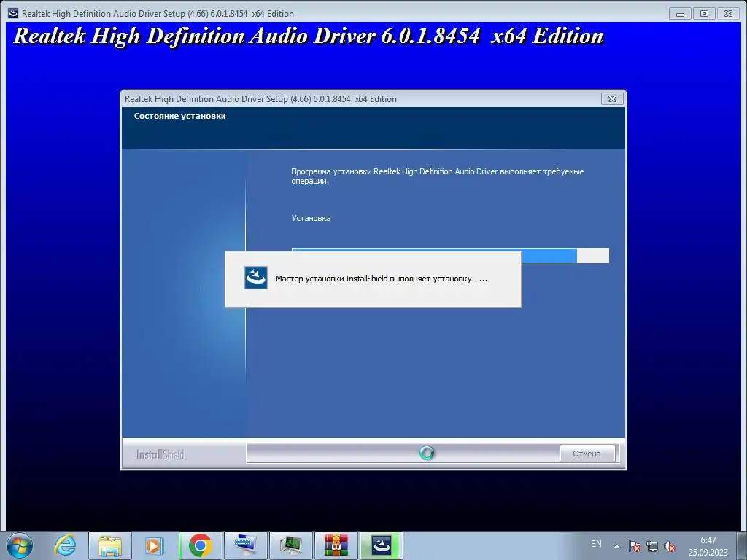The width and height of the screenshot is (747, 560).
Task: Click the Отмена button in the installer
Action: 587,454
